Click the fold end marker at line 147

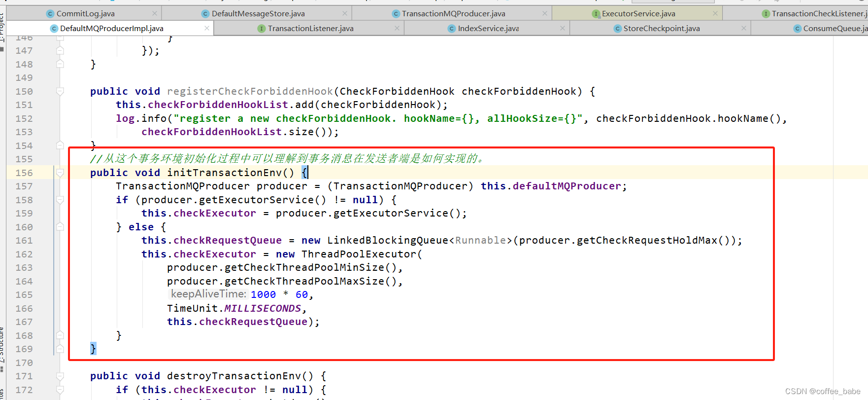(x=60, y=50)
